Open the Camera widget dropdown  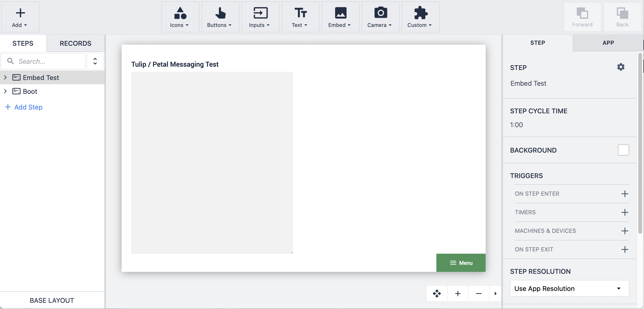(x=380, y=17)
